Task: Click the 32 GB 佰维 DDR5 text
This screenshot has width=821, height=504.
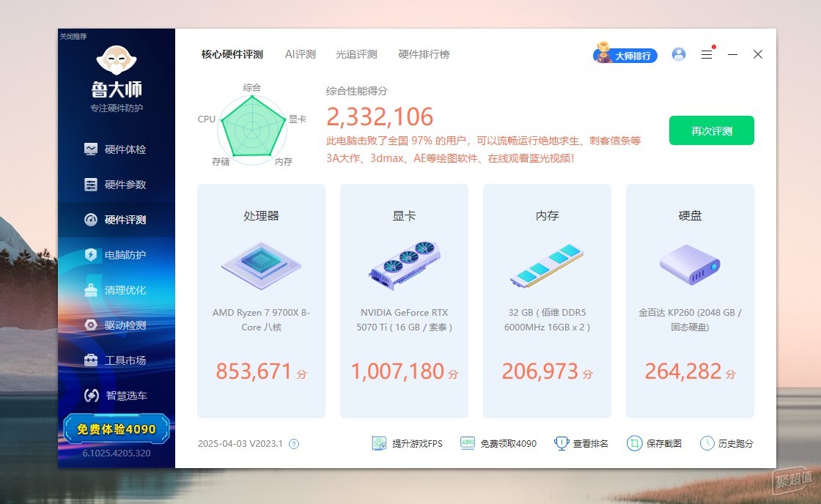Action: pos(547,320)
